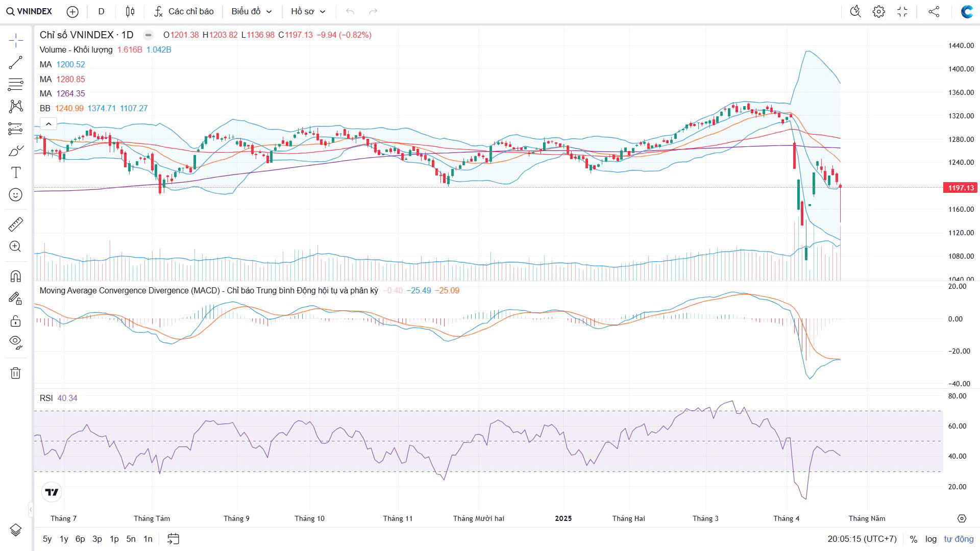Hide all drawings with eye icon
This screenshot has height=551, width=980.
[16, 342]
